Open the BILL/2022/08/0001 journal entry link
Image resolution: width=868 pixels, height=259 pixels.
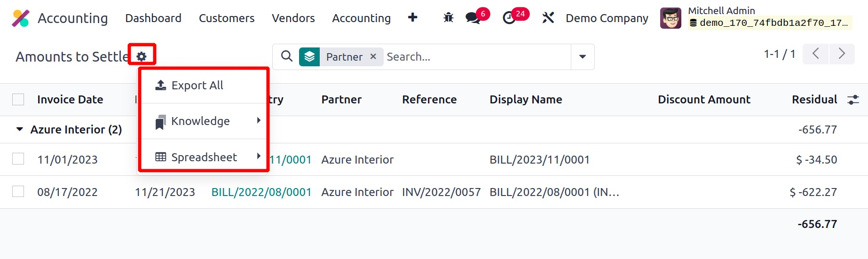click(261, 192)
